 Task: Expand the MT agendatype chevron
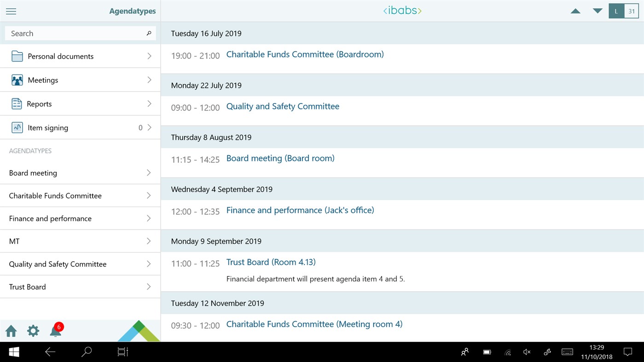[149, 241]
